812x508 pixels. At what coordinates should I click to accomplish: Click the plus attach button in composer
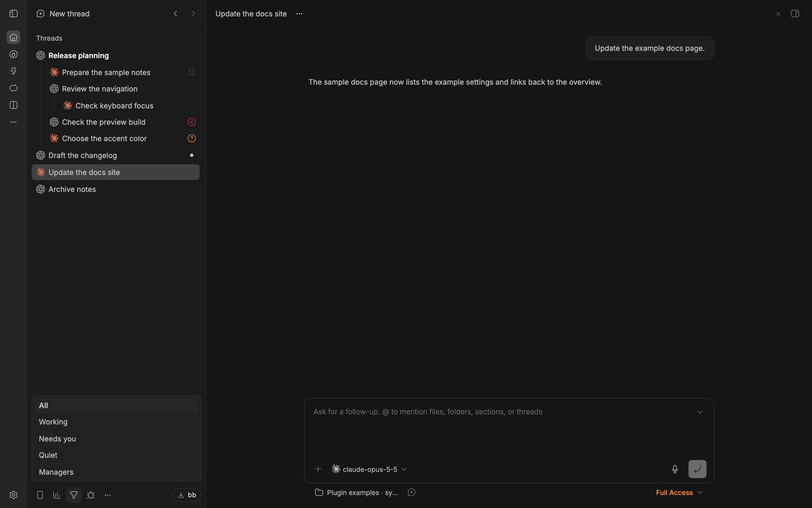tap(318, 469)
